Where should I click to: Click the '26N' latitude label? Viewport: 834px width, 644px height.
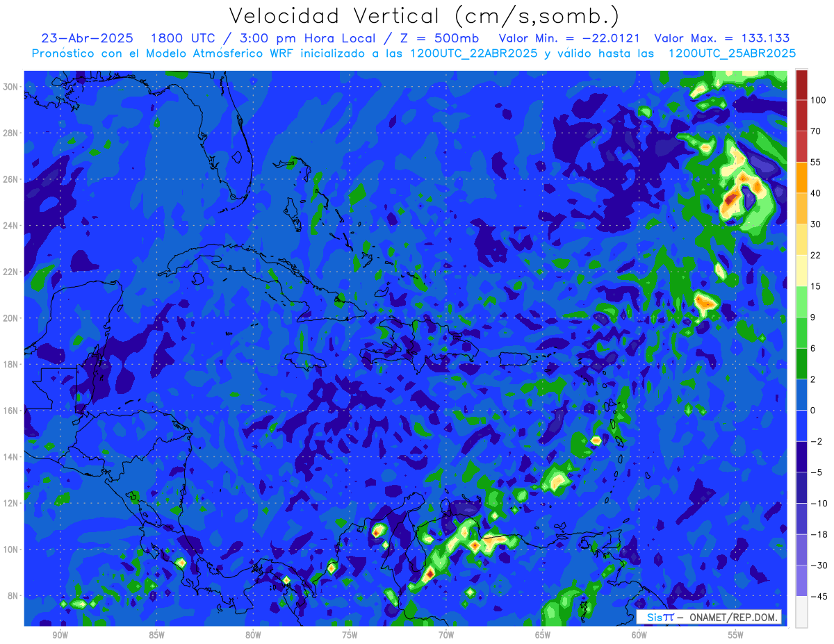pyautogui.click(x=10, y=179)
